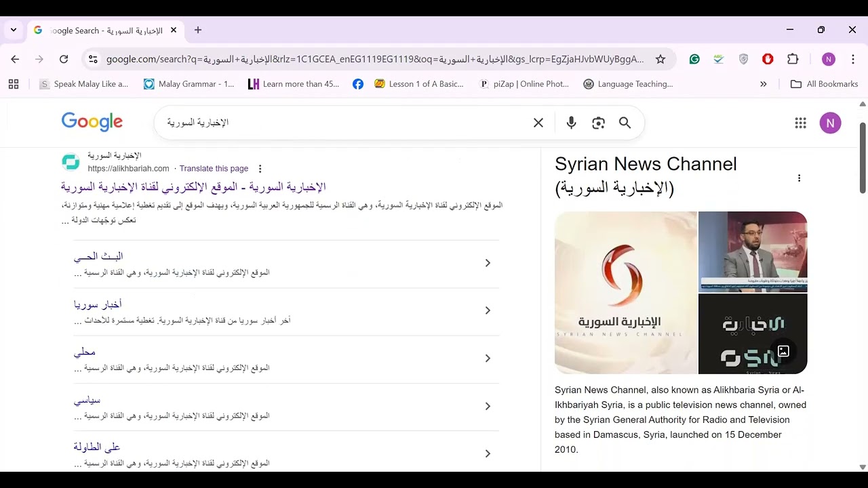Image resolution: width=868 pixels, height=488 pixels.
Task: Open Chrome profile avatar N in toolbar
Action: [x=828, y=59]
